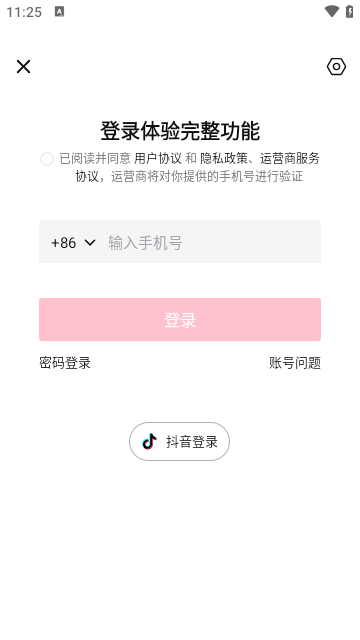Tap the 运营商将对你提供的手机号进行验证 notice text
This screenshot has height=640, width=360.
pyautogui.click(x=207, y=176)
